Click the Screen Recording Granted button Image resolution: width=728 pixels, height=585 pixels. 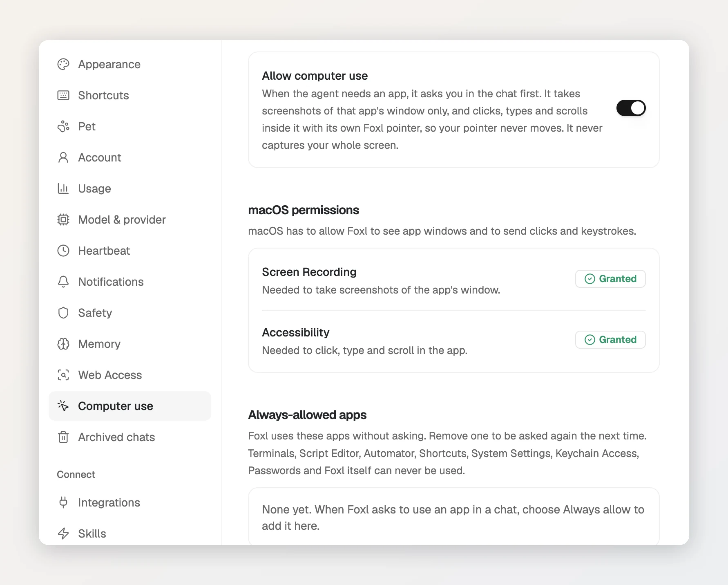coord(610,279)
